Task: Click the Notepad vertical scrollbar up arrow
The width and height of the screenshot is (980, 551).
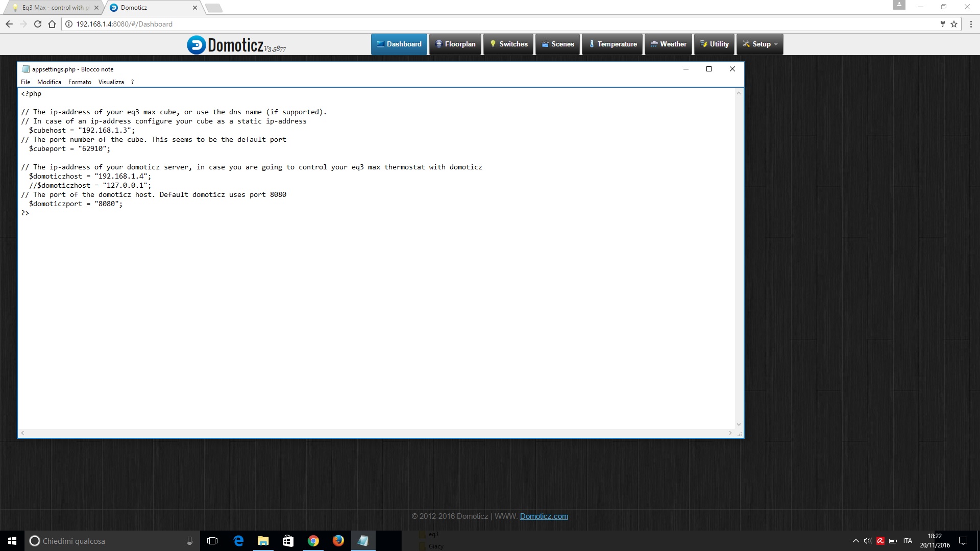Action: point(739,93)
